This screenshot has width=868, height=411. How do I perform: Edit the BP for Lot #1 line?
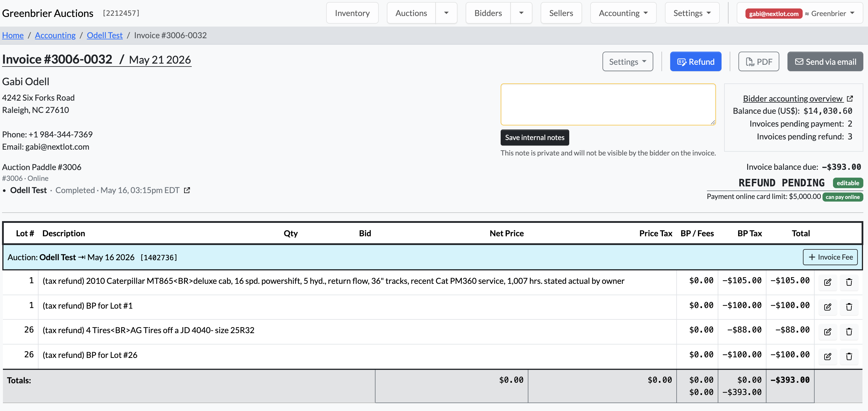point(827,307)
